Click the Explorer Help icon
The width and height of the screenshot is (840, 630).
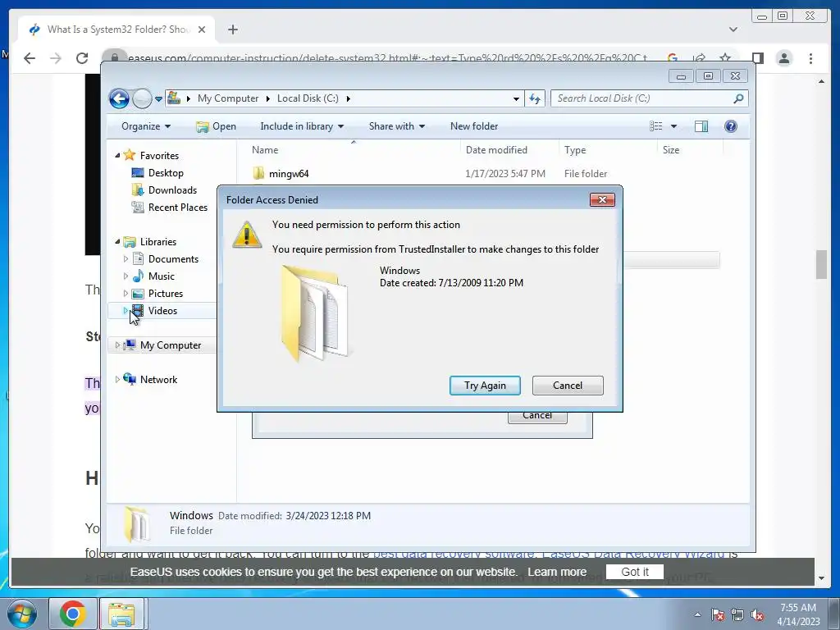pos(731,126)
